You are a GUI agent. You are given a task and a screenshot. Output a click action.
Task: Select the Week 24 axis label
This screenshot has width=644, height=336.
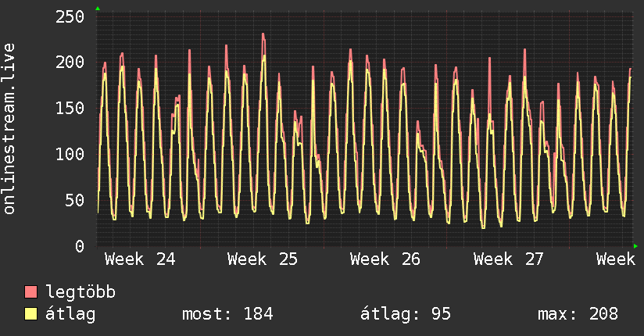pyautogui.click(x=140, y=259)
